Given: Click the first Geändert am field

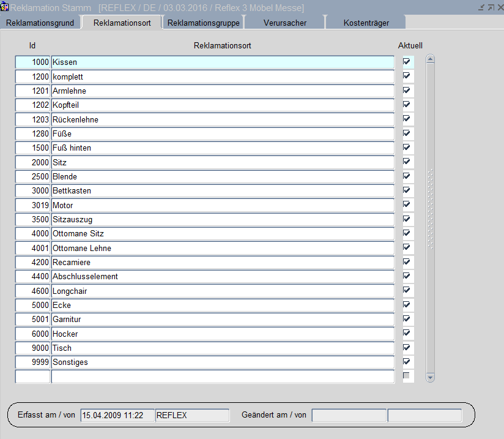Looking at the screenshot, I should [x=349, y=416].
